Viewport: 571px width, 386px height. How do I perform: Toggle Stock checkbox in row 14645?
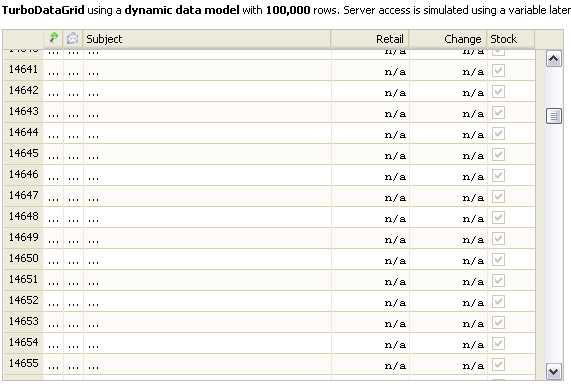point(498,154)
